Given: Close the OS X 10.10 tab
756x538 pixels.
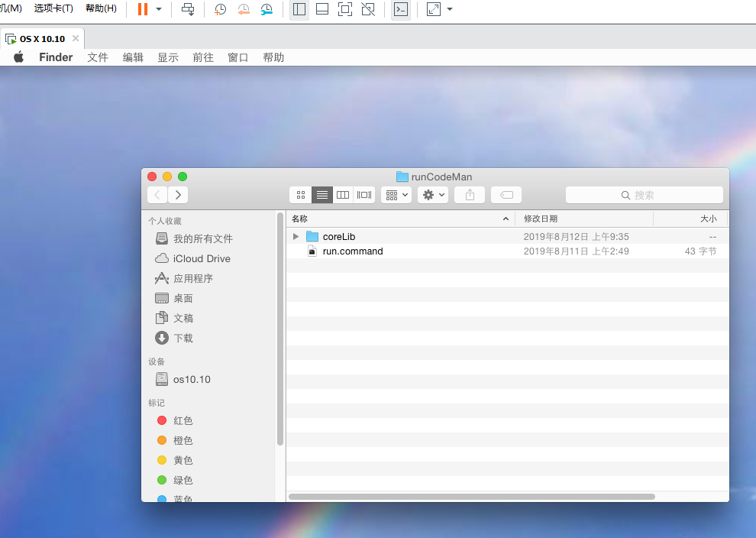Looking at the screenshot, I should pyautogui.click(x=76, y=38).
